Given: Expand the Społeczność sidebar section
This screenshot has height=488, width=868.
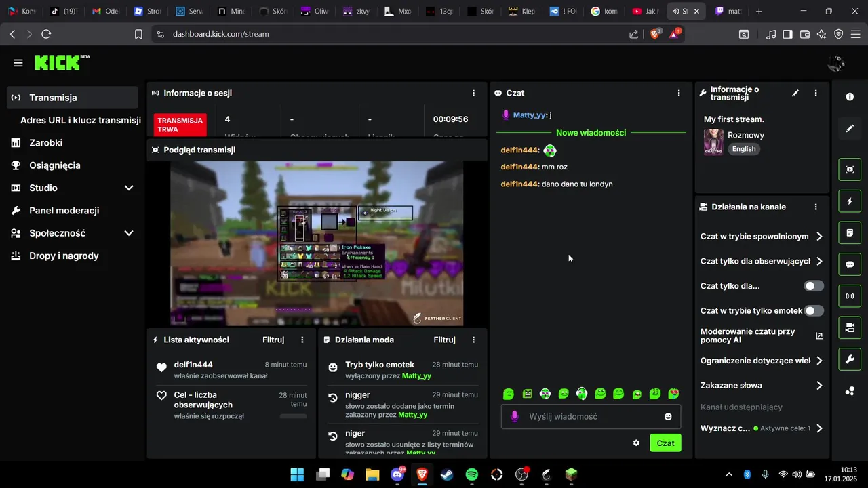Looking at the screenshot, I should click(x=72, y=233).
